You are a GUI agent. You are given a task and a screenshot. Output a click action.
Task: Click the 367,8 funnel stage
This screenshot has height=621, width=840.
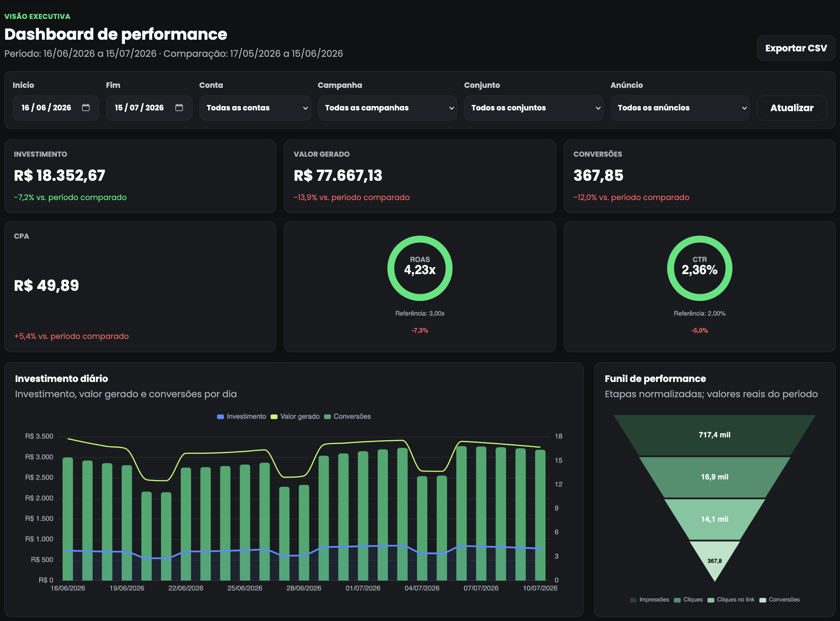coord(715,561)
